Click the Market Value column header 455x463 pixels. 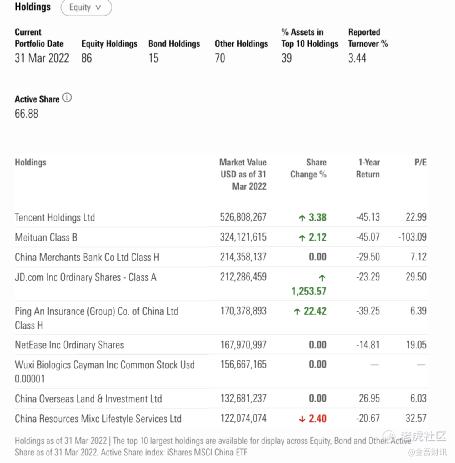coord(243,174)
